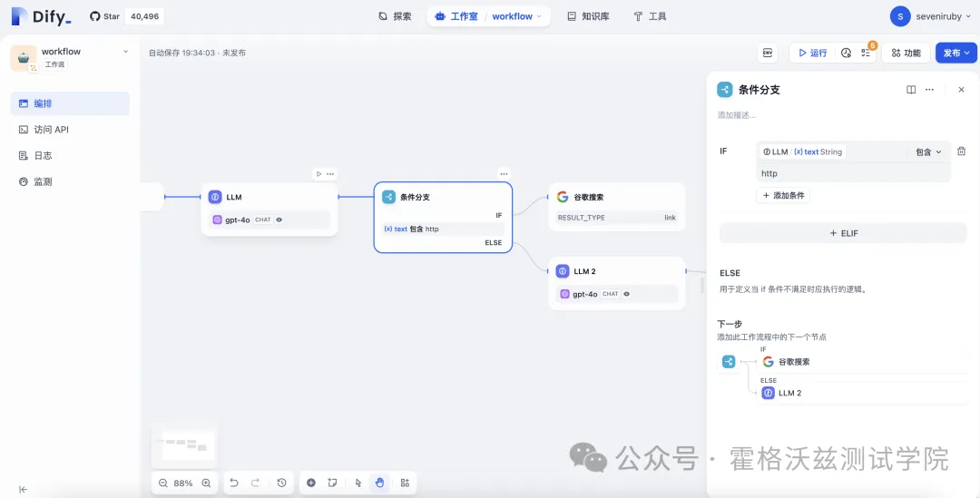The width and height of the screenshot is (980, 498).
Task: Open the 探索 tab
Action: (395, 16)
